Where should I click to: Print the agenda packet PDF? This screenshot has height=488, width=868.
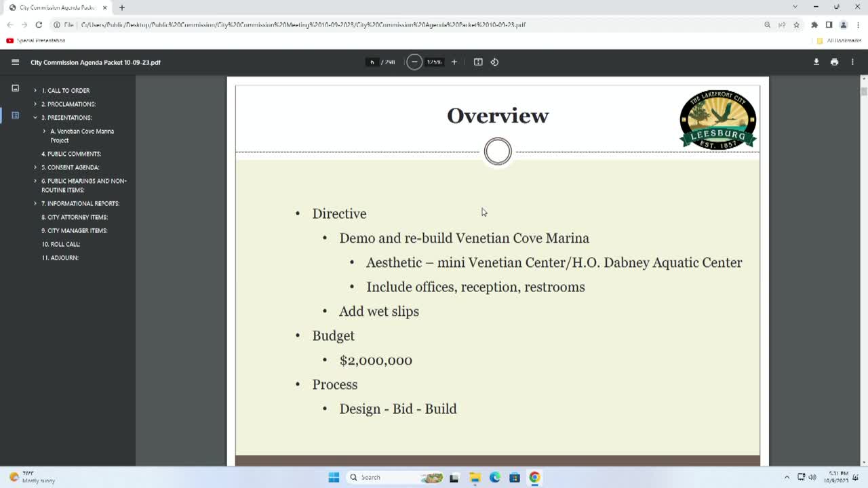(x=834, y=62)
